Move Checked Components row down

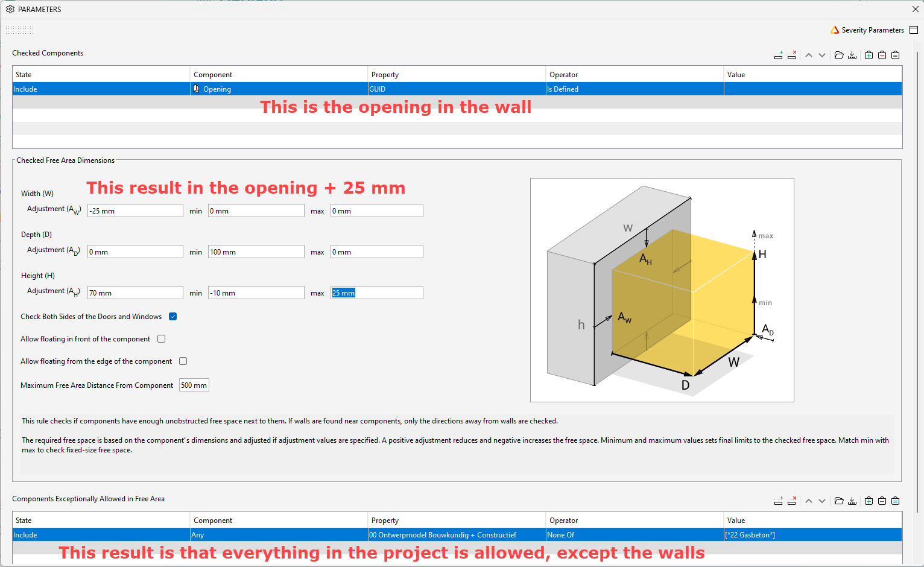pos(822,55)
